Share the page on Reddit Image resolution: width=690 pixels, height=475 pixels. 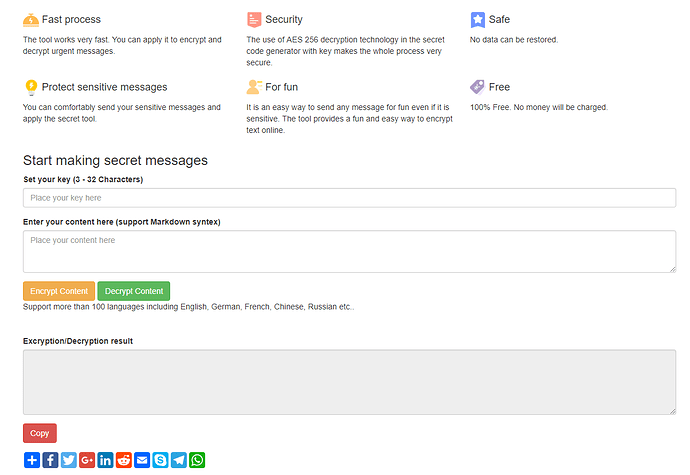pyautogui.click(x=124, y=460)
